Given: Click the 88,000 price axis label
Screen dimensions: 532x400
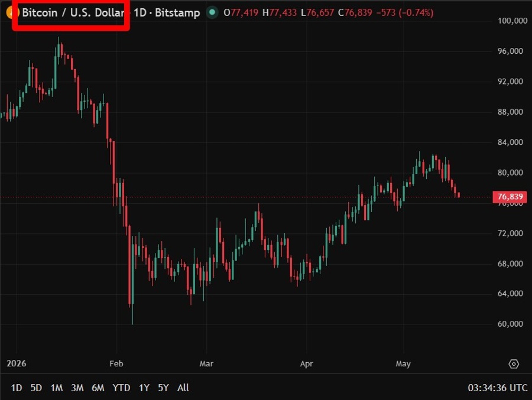Looking at the screenshot, I should click(510, 112).
